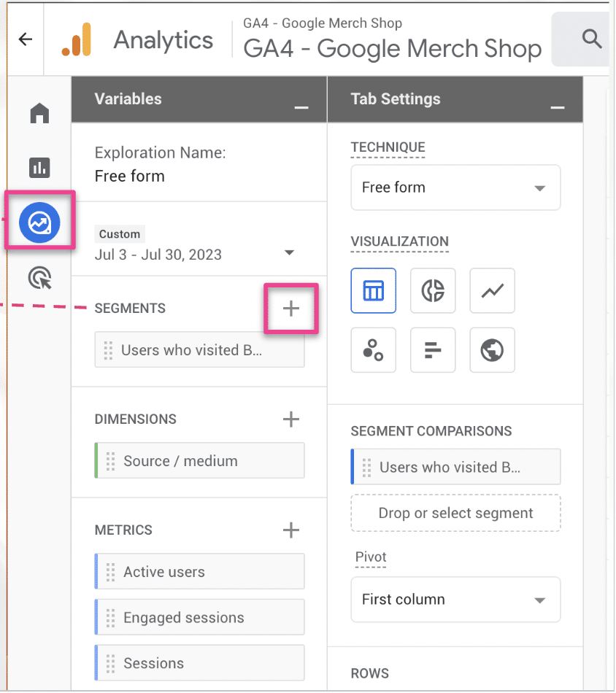Open the Pivot First column dropdown
Image resolution: width=616 pixels, height=693 pixels.
pos(455,600)
